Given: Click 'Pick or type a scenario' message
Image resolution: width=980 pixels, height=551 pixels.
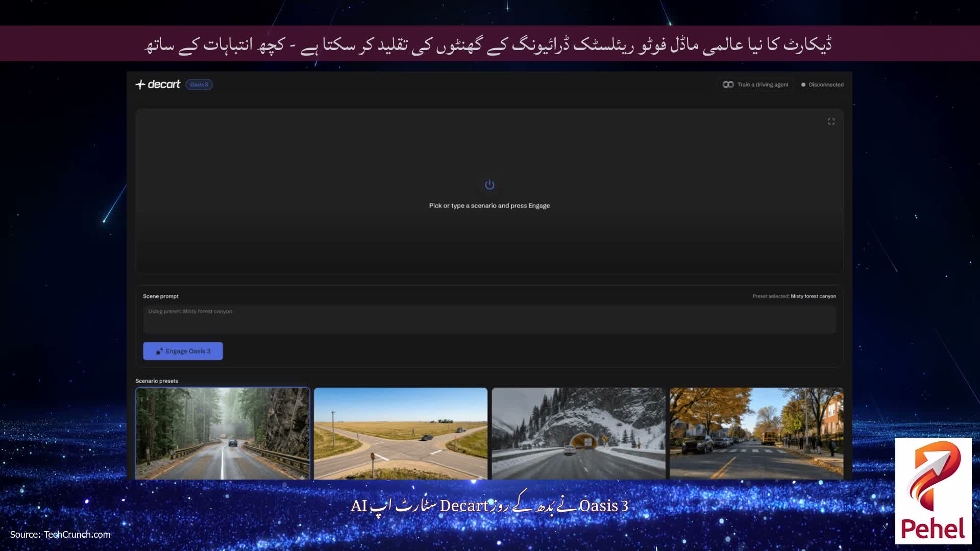Looking at the screenshot, I should [489, 206].
